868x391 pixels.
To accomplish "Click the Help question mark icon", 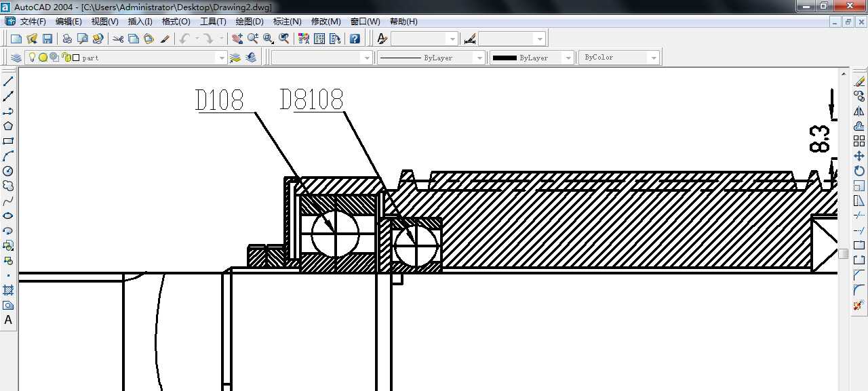I will pyautogui.click(x=354, y=39).
